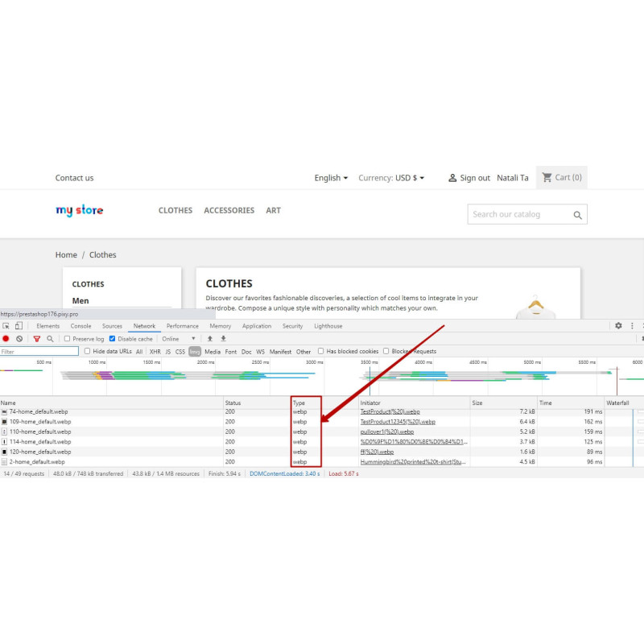Enable the Preserve log checkbox
The width and height of the screenshot is (644, 644).
pyautogui.click(x=68, y=339)
